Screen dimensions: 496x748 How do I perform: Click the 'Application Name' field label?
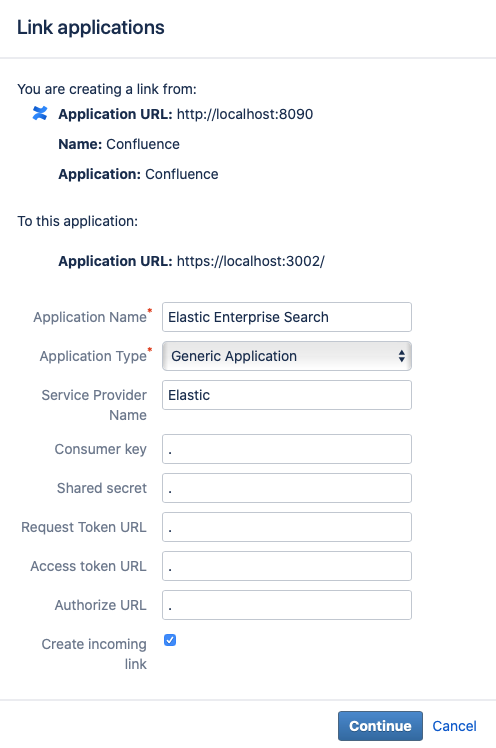pos(90,317)
